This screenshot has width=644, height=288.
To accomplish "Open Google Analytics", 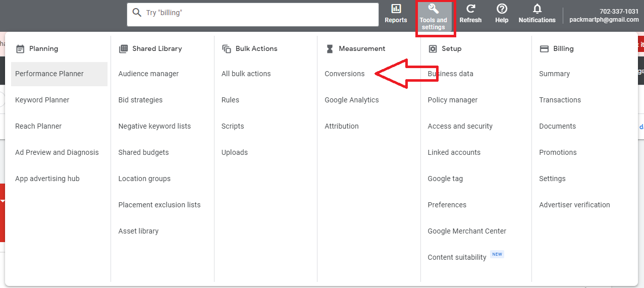I will [352, 100].
